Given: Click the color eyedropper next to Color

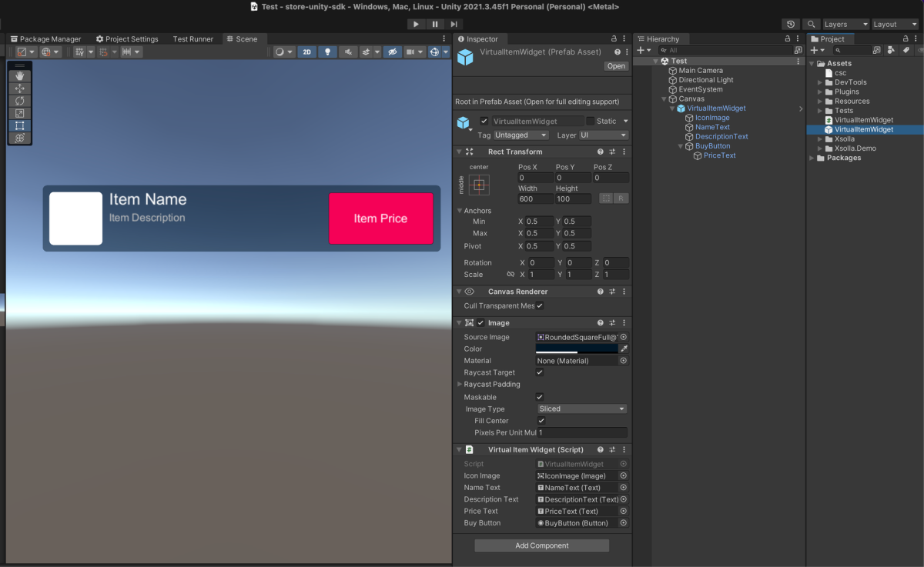Looking at the screenshot, I should (x=624, y=349).
